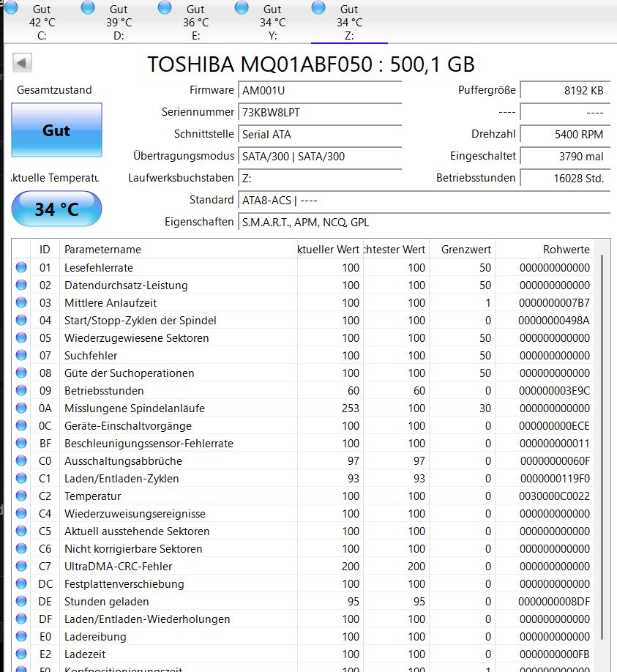Click the 34 °C temperature button

[x=56, y=209]
